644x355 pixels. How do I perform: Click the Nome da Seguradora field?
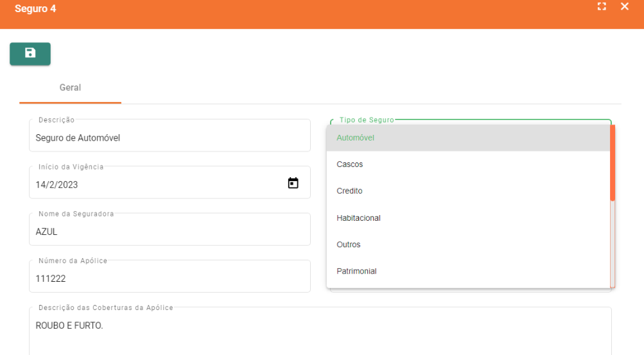pos(170,231)
